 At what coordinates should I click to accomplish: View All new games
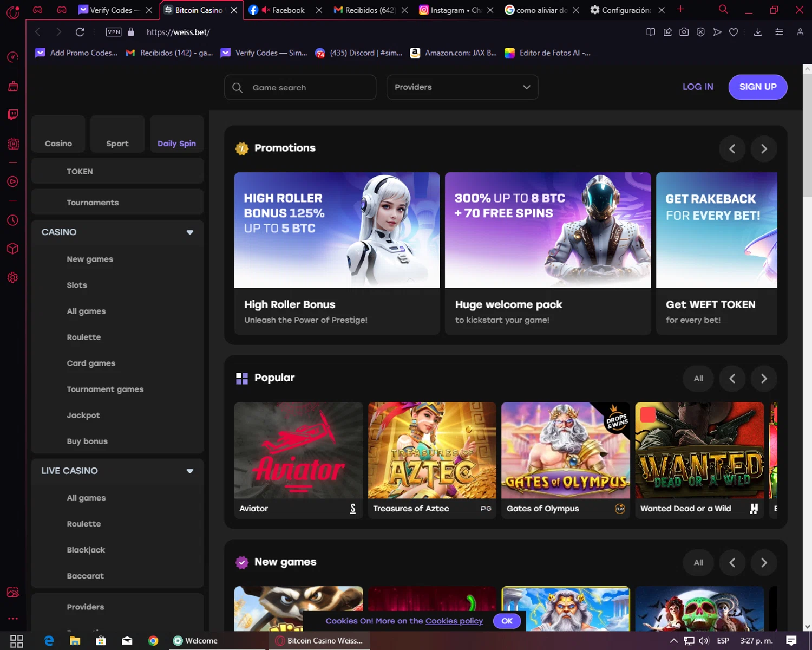698,562
